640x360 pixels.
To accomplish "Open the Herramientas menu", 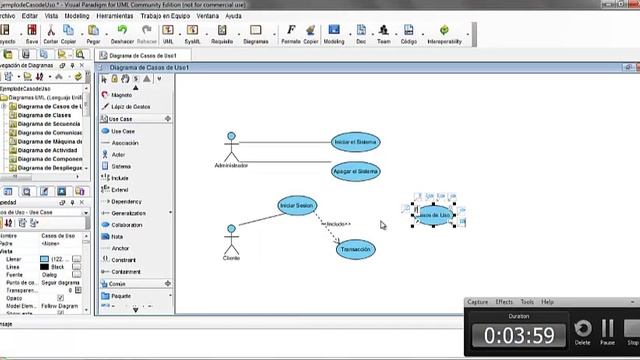I will [115, 16].
